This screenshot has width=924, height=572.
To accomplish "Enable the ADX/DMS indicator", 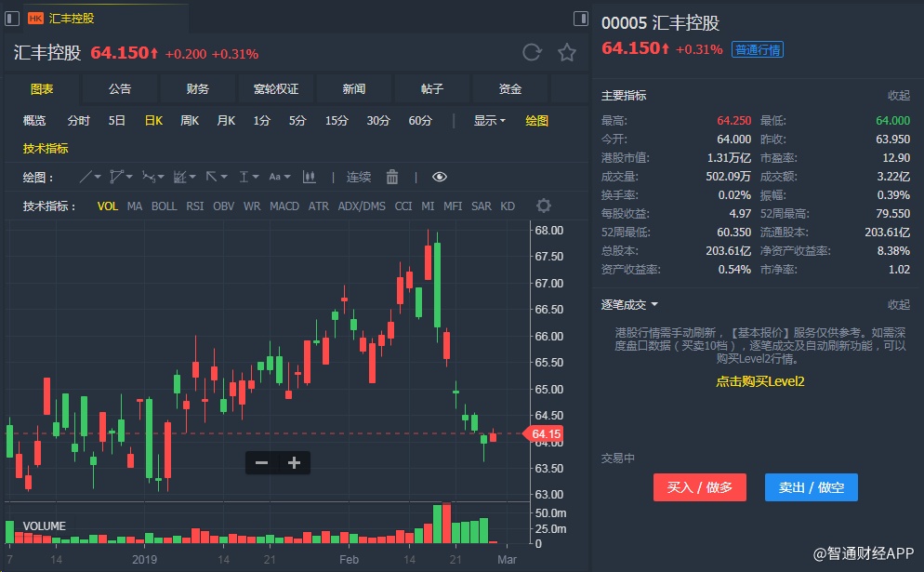I will click(362, 206).
